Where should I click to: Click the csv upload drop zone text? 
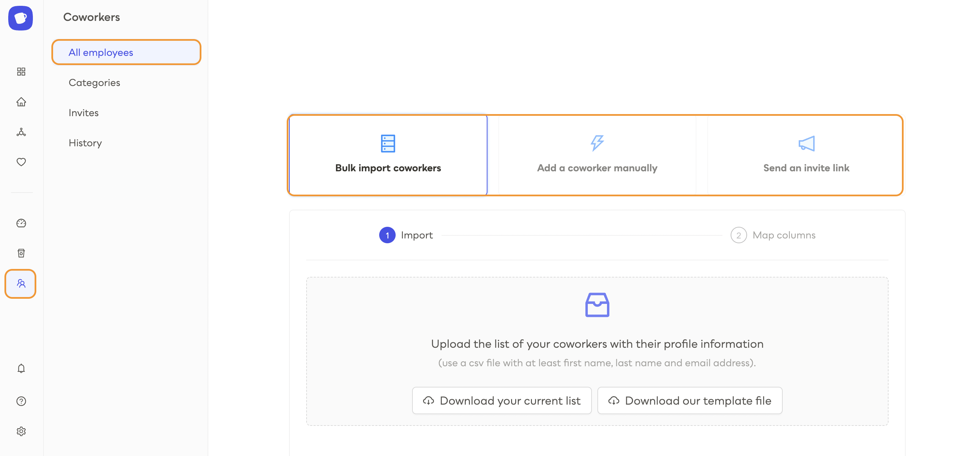tap(597, 344)
